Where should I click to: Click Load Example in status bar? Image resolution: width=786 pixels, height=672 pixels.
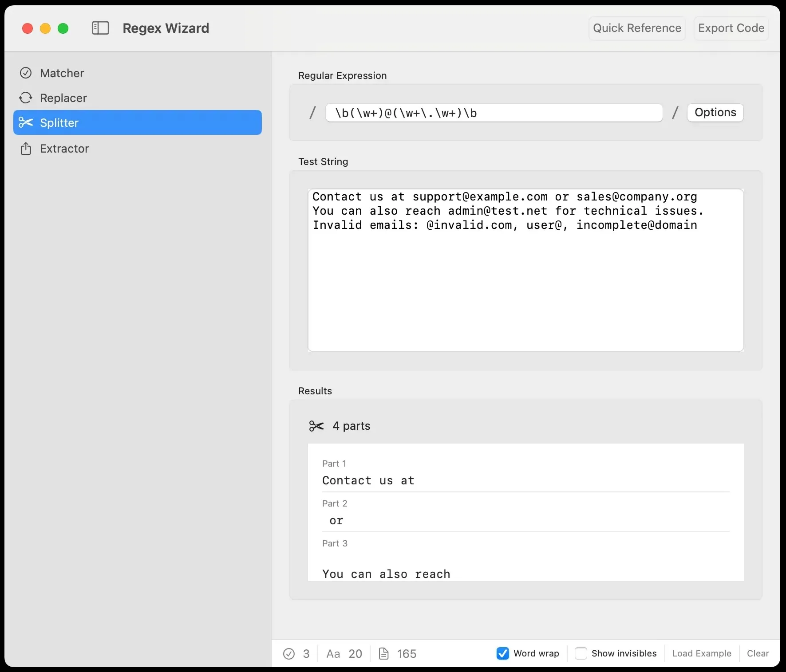702,653
